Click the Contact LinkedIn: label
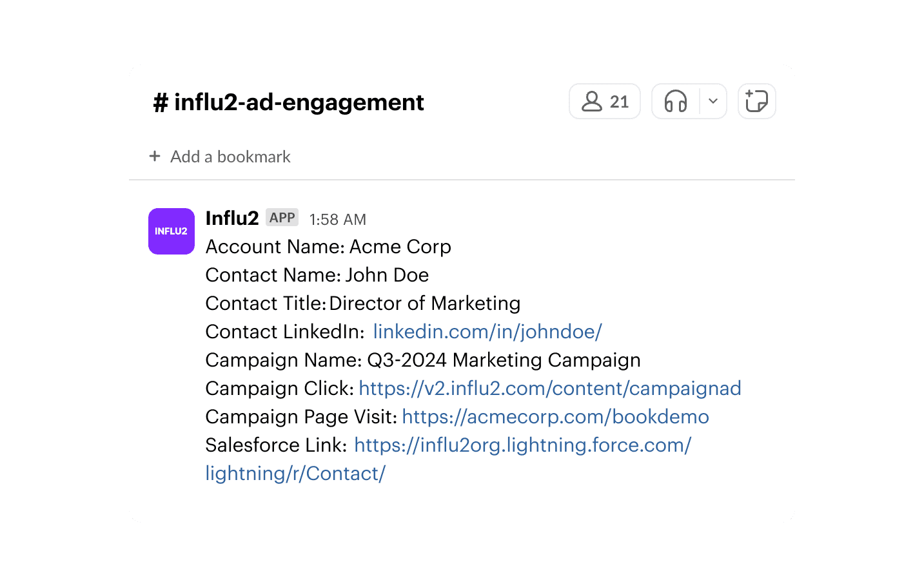Screen dimensions: 924x587 285,332
